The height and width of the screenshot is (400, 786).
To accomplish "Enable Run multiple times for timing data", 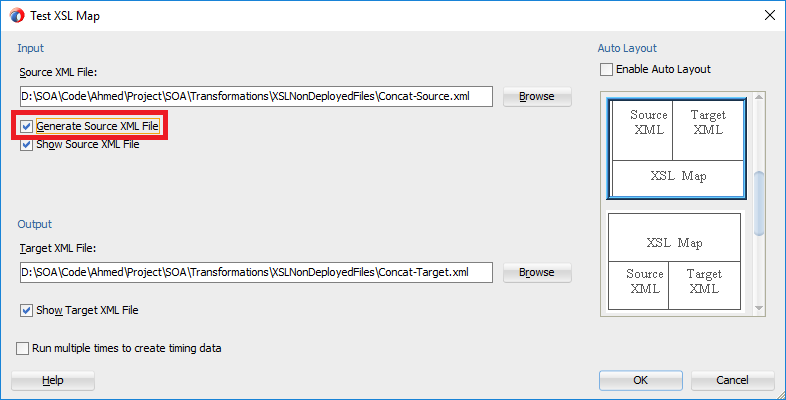I will tap(23, 349).
